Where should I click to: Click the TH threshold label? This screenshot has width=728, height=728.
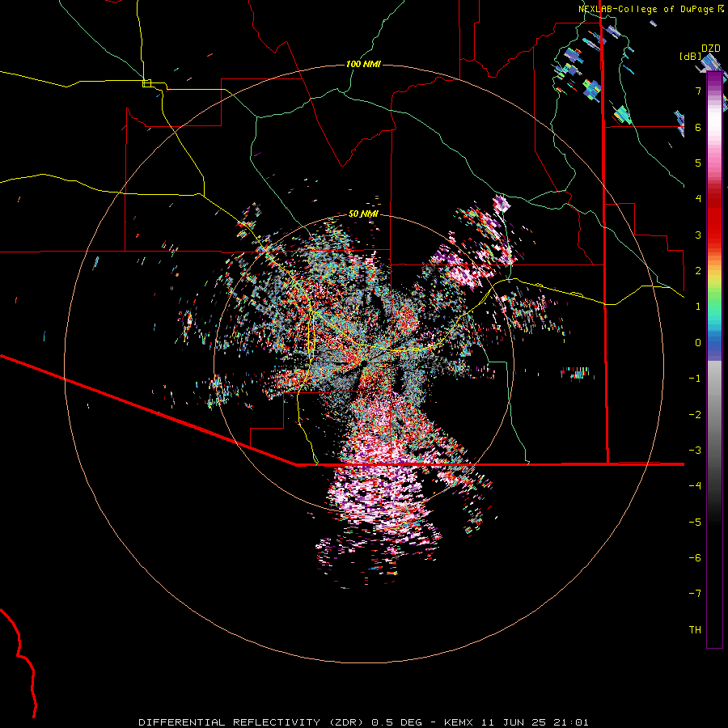[695, 630]
